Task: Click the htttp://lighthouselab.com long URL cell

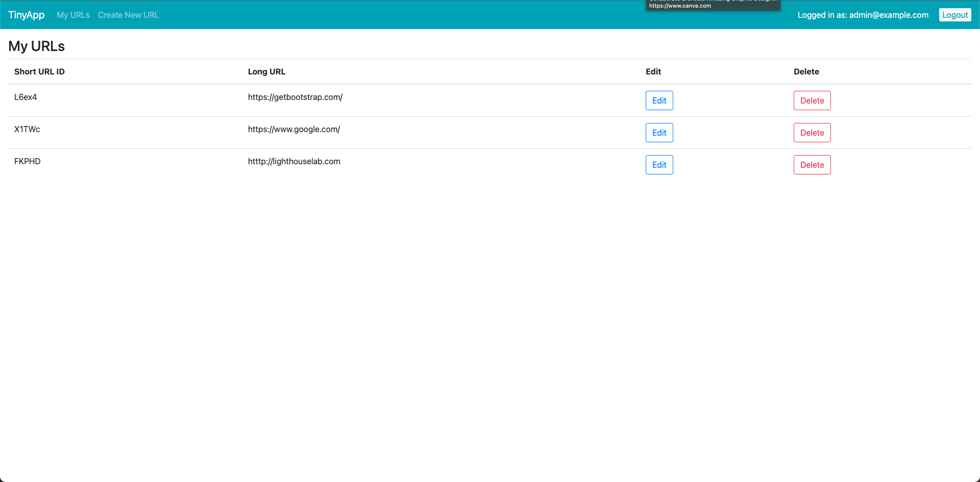Action: coord(294,161)
